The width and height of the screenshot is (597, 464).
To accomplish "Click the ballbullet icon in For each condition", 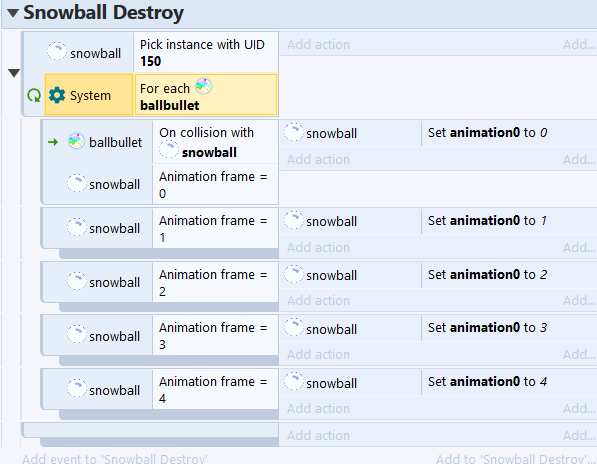I will coord(203,86).
